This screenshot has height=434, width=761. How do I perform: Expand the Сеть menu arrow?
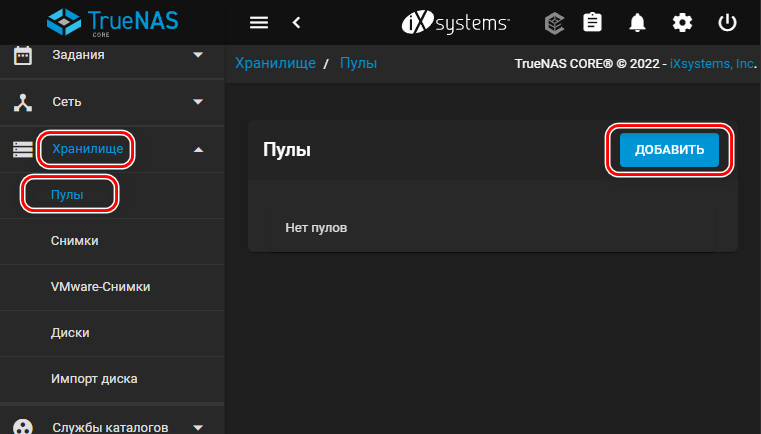[198, 102]
